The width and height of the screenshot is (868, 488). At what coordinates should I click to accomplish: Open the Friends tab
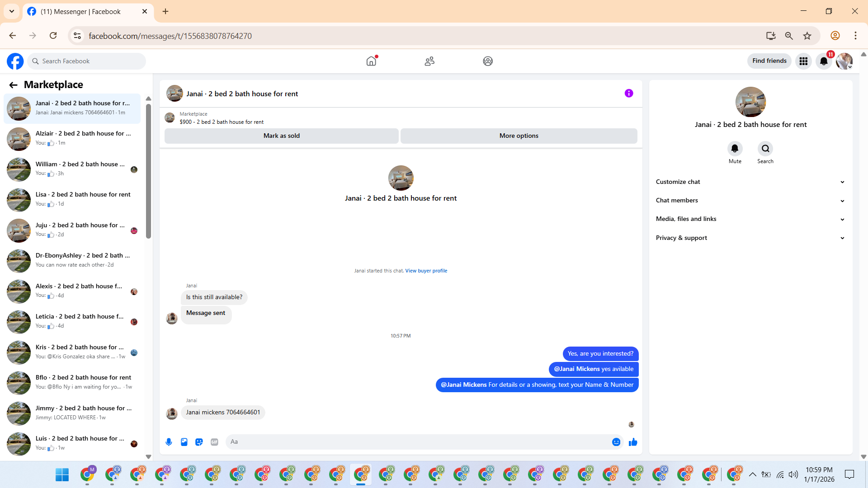pos(429,61)
